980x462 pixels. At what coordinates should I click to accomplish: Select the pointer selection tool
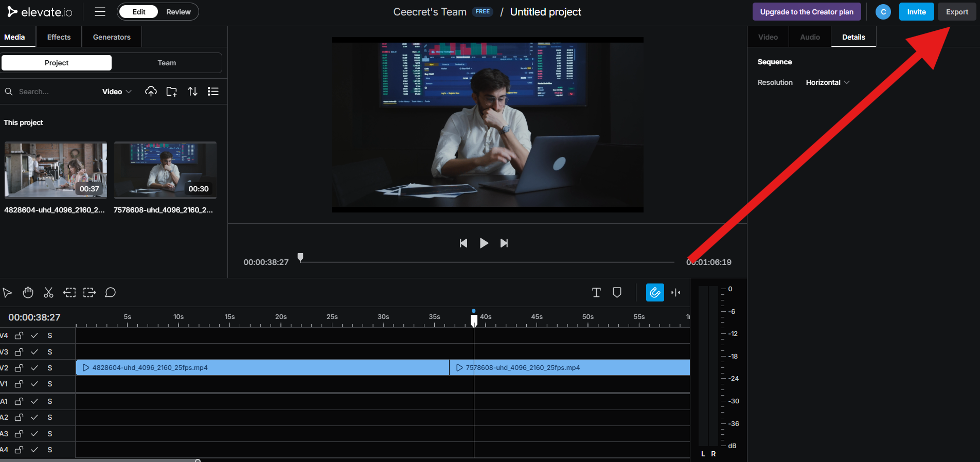point(7,293)
